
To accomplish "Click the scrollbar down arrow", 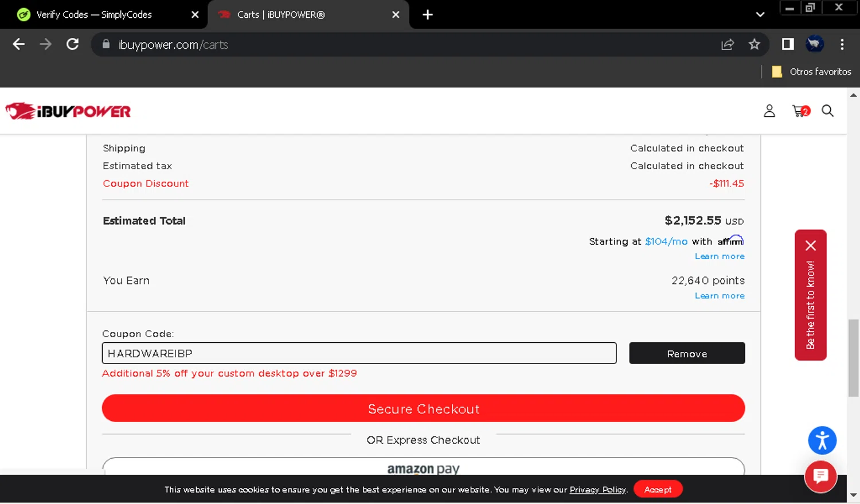I will [854, 495].
